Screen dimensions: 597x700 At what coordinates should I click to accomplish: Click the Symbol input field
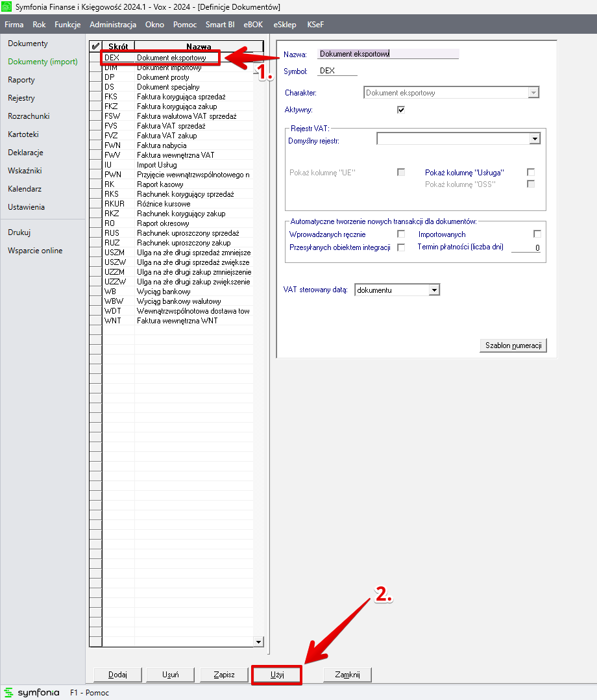(338, 71)
